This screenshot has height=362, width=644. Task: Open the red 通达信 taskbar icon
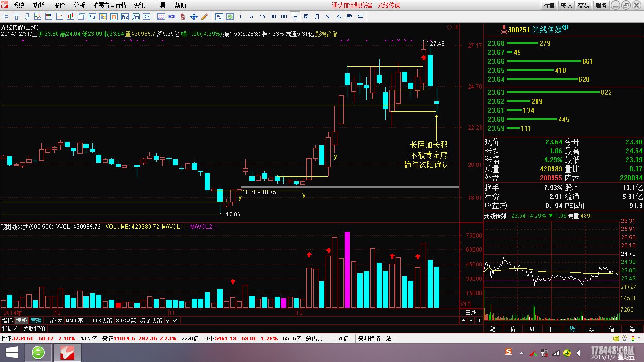[x=67, y=352]
